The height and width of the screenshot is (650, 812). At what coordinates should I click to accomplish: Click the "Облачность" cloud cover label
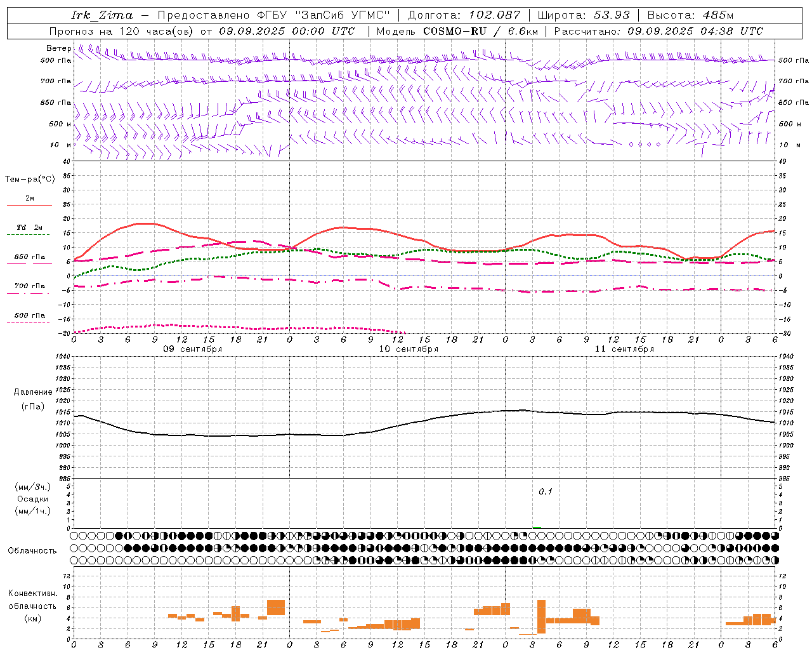32,551
